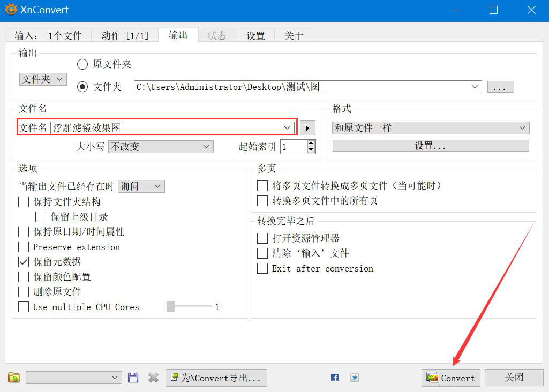This screenshot has width=549, height=392.
Task: Open the preset selection dropdown at bottom
Action: pyautogui.click(x=74, y=378)
